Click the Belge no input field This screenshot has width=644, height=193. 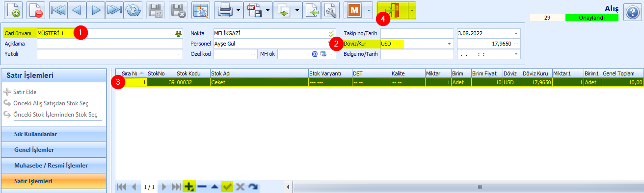click(x=417, y=54)
